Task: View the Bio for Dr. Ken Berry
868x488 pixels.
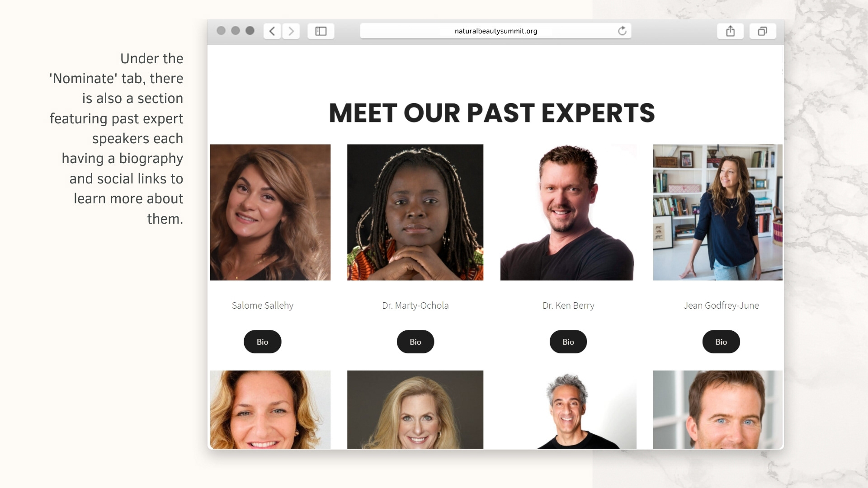Action: (568, 342)
